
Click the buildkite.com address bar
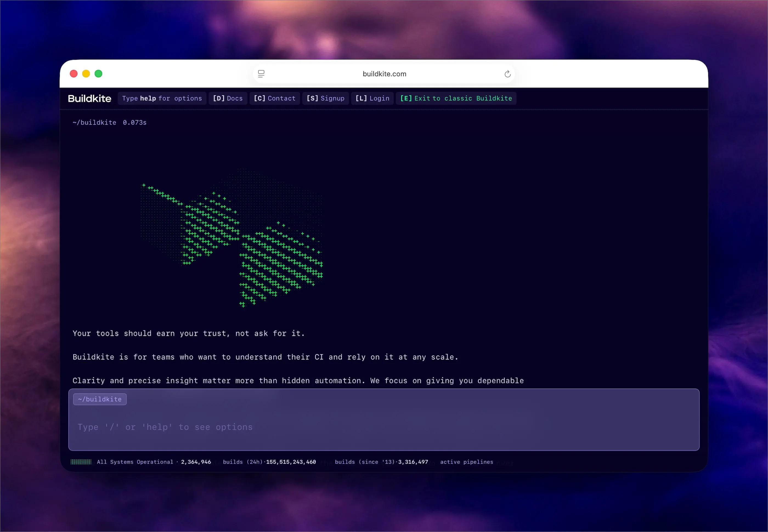(384, 74)
